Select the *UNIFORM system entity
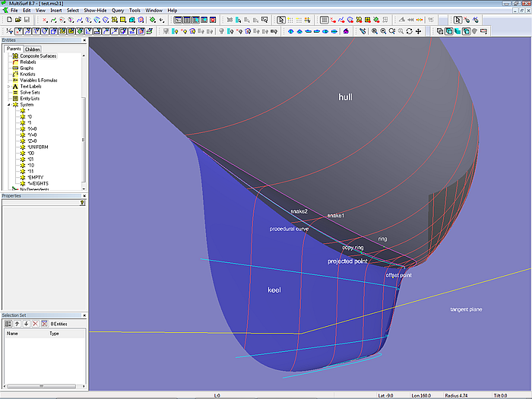The height and width of the screenshot is (399, 532). 36,147
